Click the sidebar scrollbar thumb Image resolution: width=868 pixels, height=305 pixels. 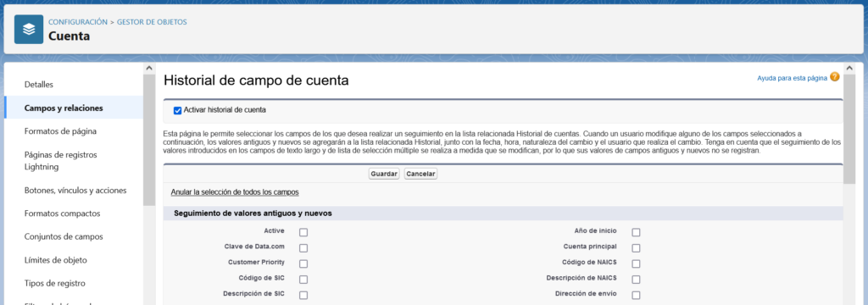[149, 140]
